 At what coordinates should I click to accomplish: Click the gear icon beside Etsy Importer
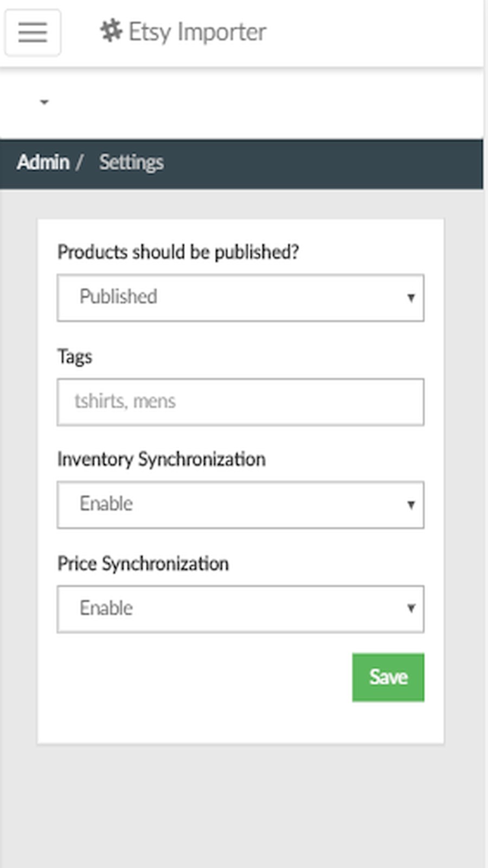[x=110, y=31]
